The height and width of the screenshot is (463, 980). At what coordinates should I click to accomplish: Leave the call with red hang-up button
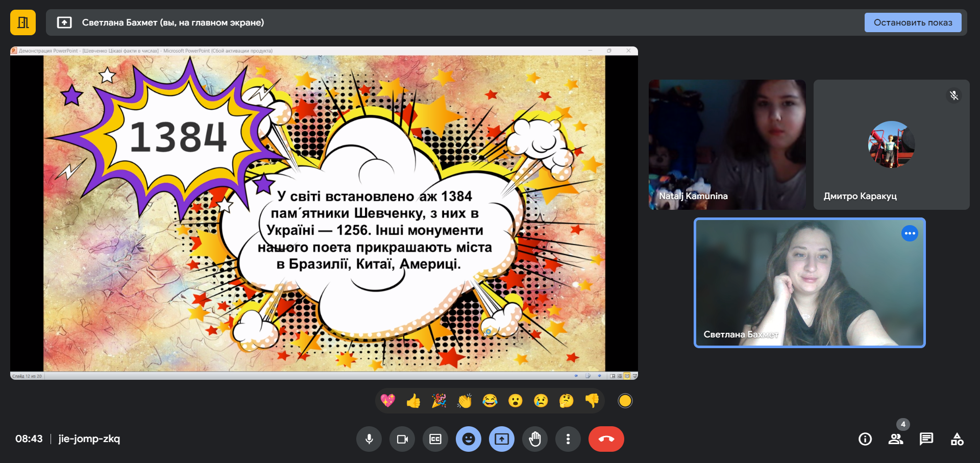tap(606, 439)
